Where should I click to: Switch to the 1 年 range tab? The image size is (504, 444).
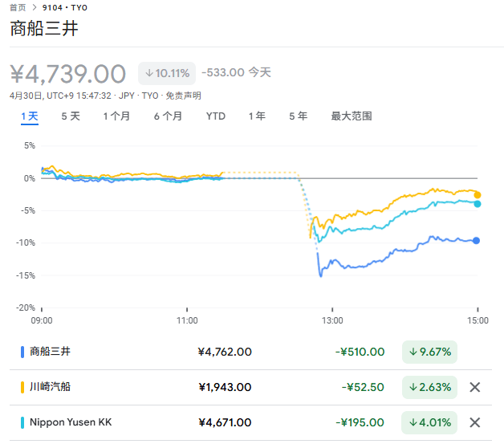pos(257,116)
